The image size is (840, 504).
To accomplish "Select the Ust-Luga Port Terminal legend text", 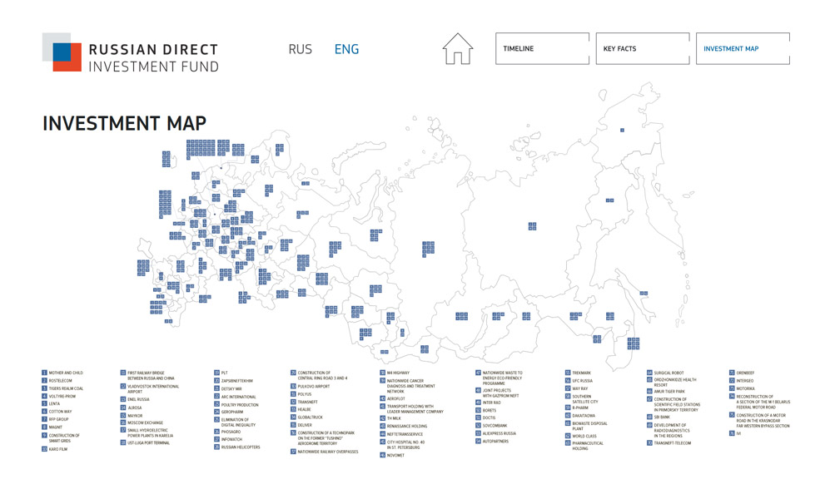I will [148, 443].
